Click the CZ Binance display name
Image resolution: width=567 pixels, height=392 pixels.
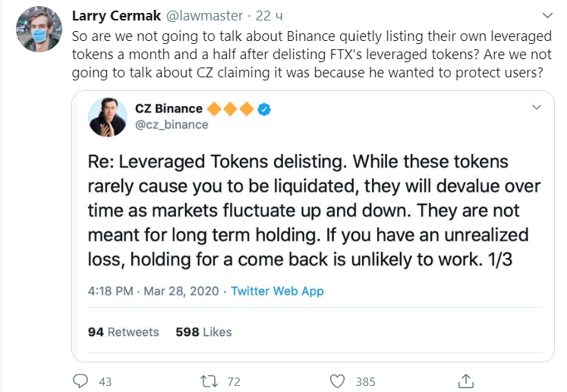[x=169, y=109]
